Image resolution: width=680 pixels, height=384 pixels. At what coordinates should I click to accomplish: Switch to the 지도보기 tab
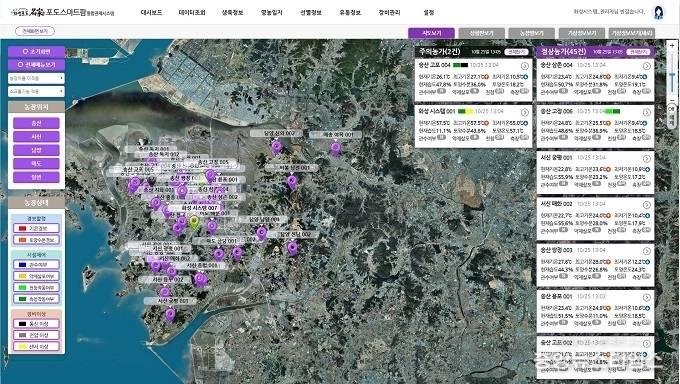pos(432,33)
